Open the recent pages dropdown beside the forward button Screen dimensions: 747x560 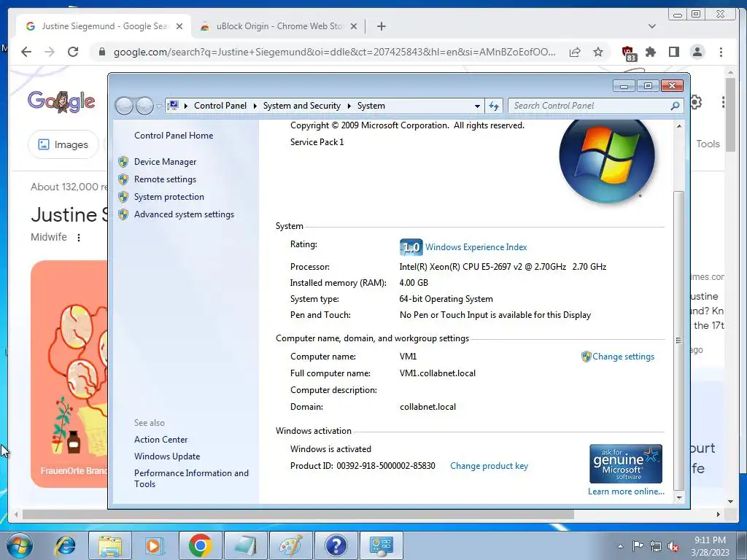[x=159, y=106]
